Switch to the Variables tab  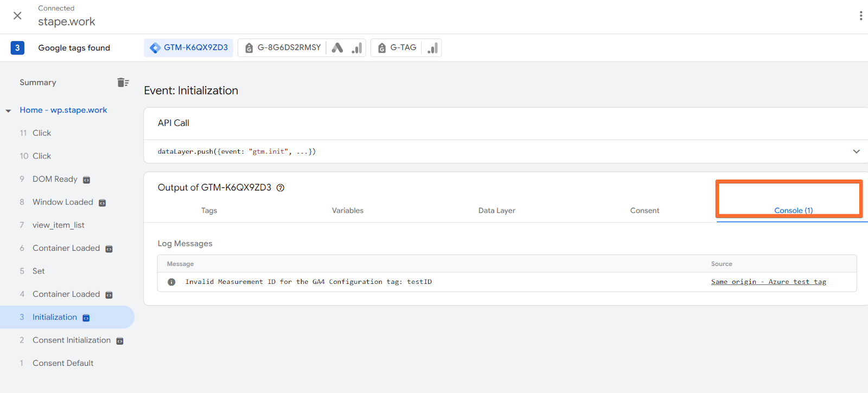(x=348, y=211)
